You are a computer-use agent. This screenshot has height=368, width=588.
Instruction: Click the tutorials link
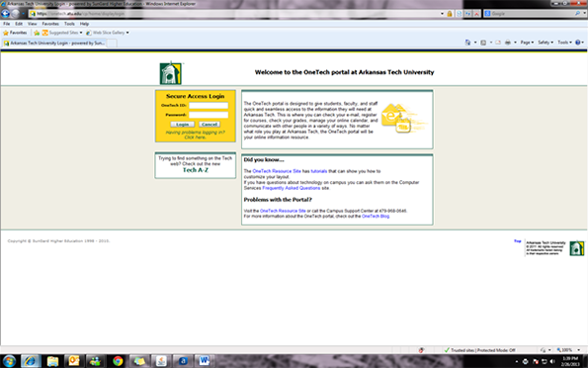coord(319,171)
